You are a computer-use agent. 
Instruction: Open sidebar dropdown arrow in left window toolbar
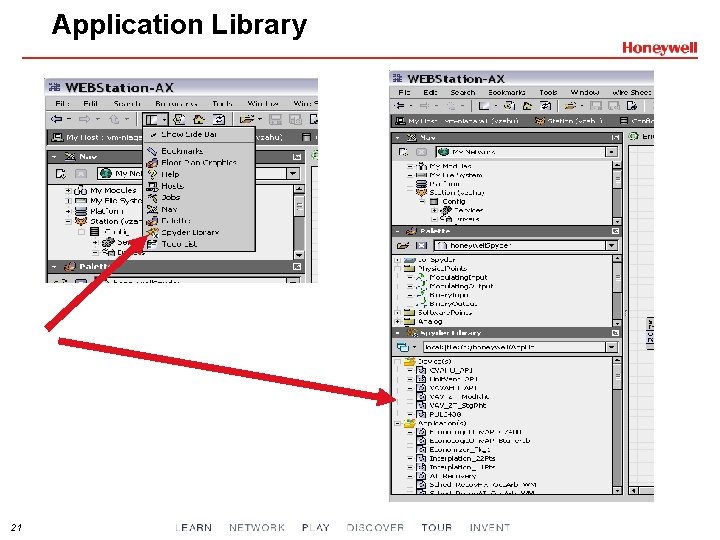[x=164, y=120]
